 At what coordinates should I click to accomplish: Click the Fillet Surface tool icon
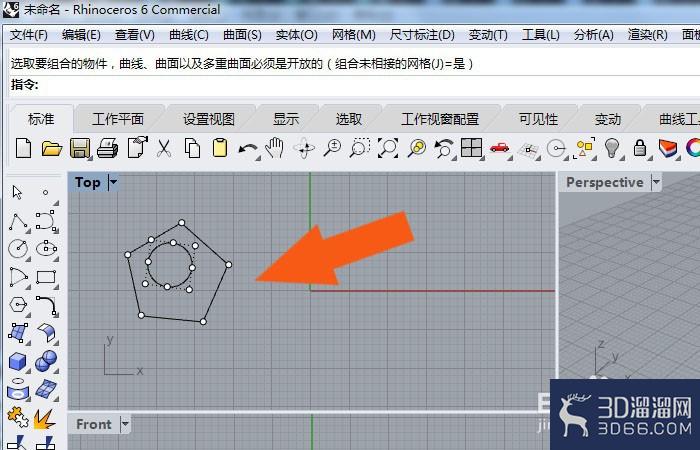[46, 333]
